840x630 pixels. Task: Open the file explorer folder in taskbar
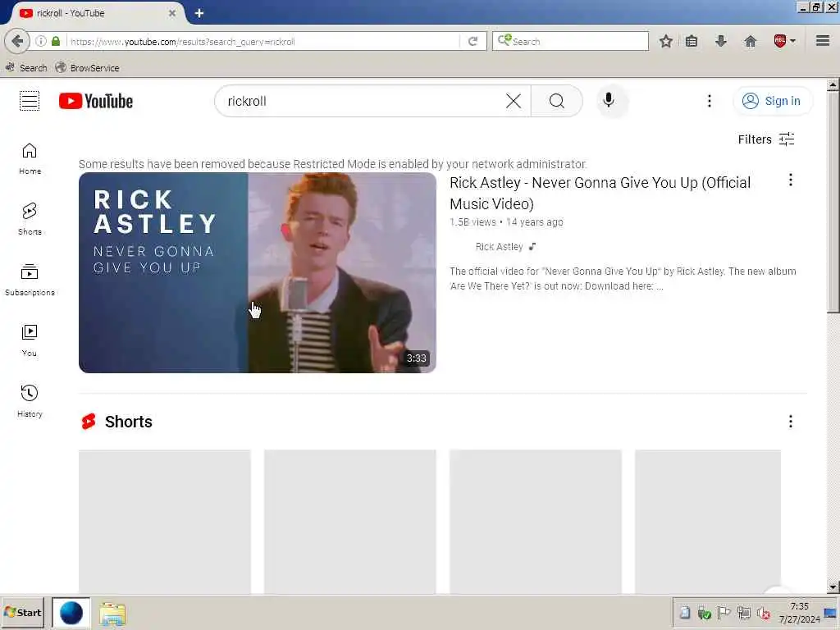pyautogui.click(x=112, y=614)
